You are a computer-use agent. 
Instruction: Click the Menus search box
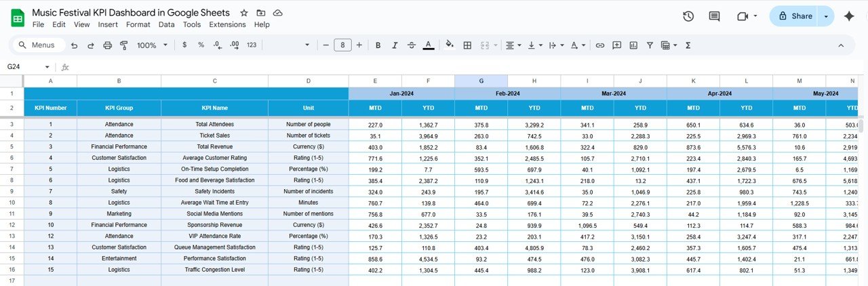pos(39,45)
